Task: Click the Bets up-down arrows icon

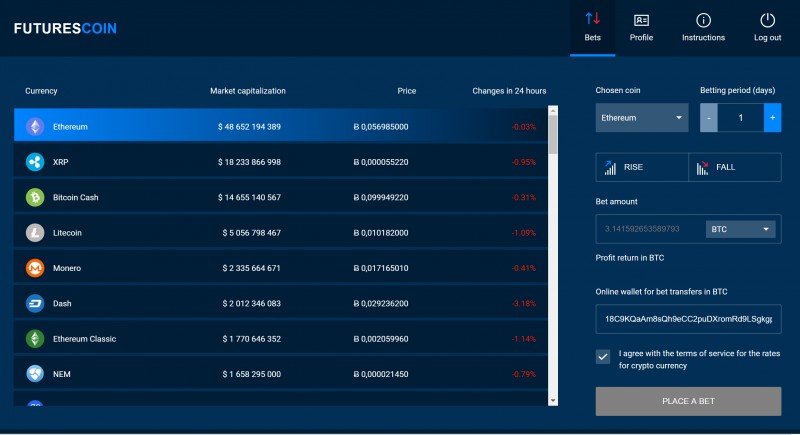Action: (x=592, y=19)
